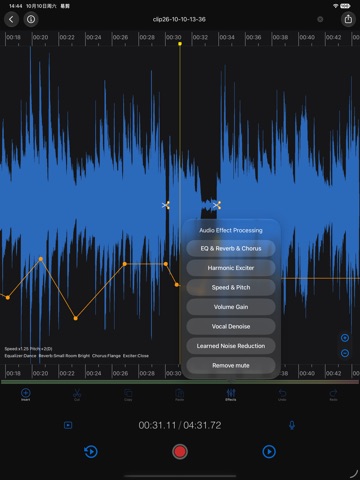360x480 pixels.
Task: Tap the Chorus Flange label
Action: pyautogui.click(x=106, y=356)
